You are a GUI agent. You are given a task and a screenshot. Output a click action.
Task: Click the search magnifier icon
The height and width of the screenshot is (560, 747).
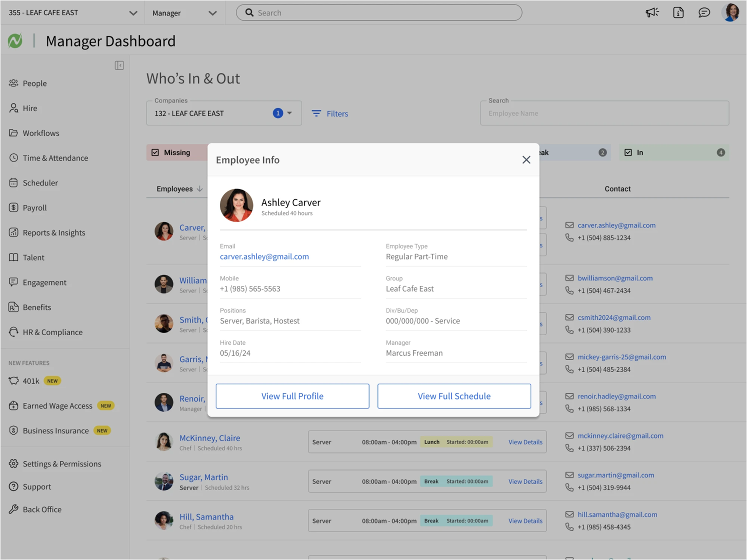[249, 12]
